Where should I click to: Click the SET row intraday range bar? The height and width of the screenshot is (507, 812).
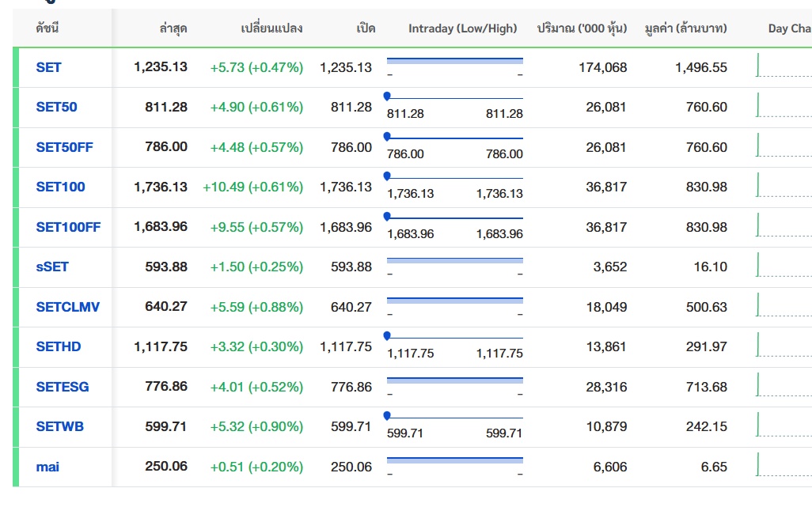coord(455,61)
